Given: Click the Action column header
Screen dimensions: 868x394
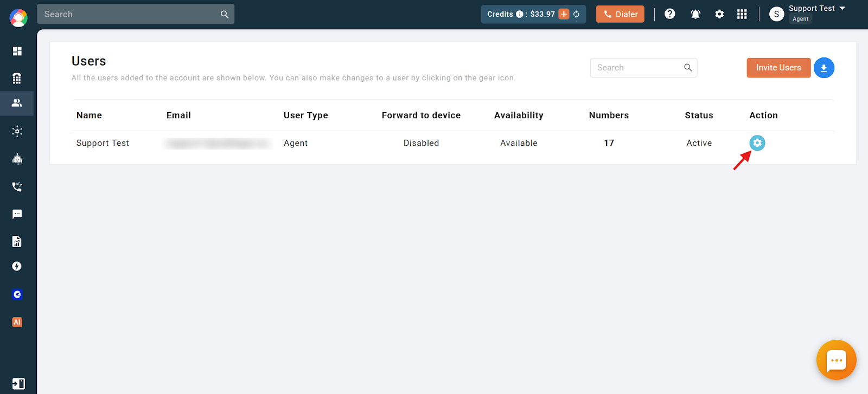Looking at the screenshot, I should point(763,115).
